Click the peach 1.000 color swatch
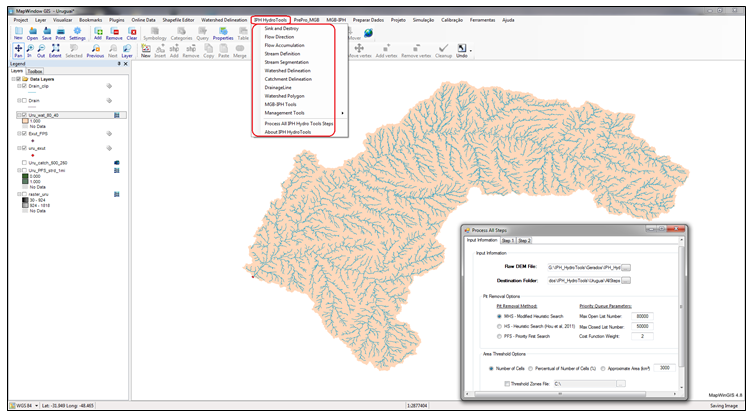Viewport: 756px width, 418px height. 25,121
